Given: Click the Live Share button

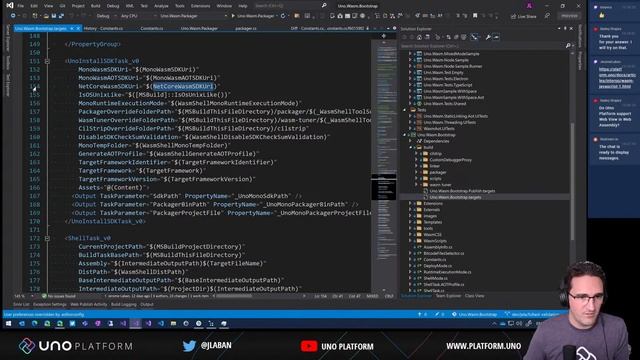Looking at the screenshot, I should coord(524,16).
